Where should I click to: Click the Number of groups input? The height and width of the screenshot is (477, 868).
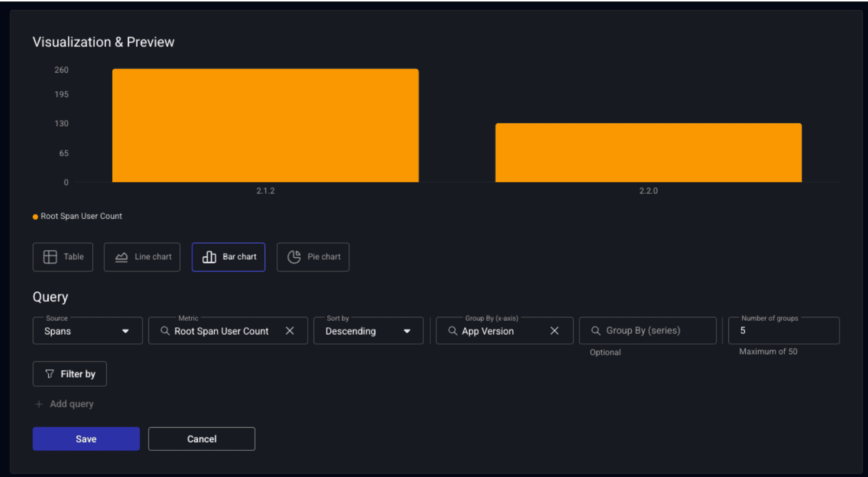pyautogui.click(x=784, y=331)
